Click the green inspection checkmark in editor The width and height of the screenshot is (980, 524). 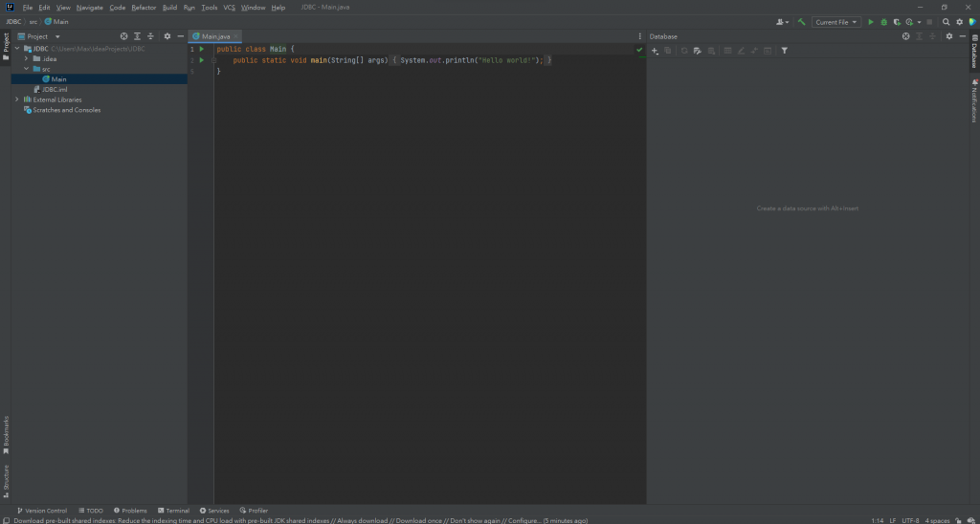[639, 50]
